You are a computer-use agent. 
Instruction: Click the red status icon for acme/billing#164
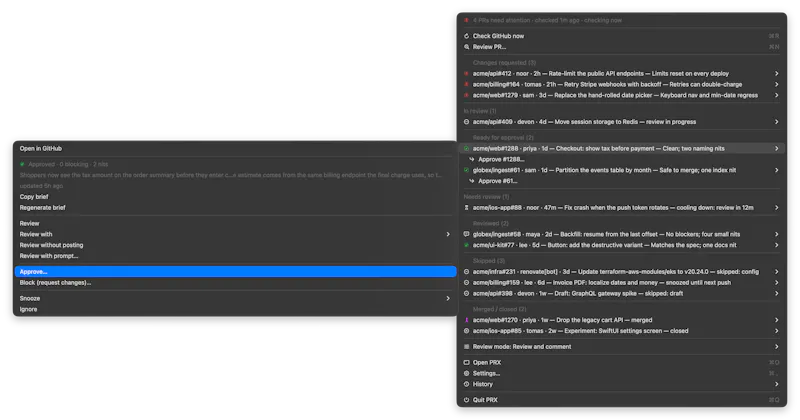click(466, 84)
